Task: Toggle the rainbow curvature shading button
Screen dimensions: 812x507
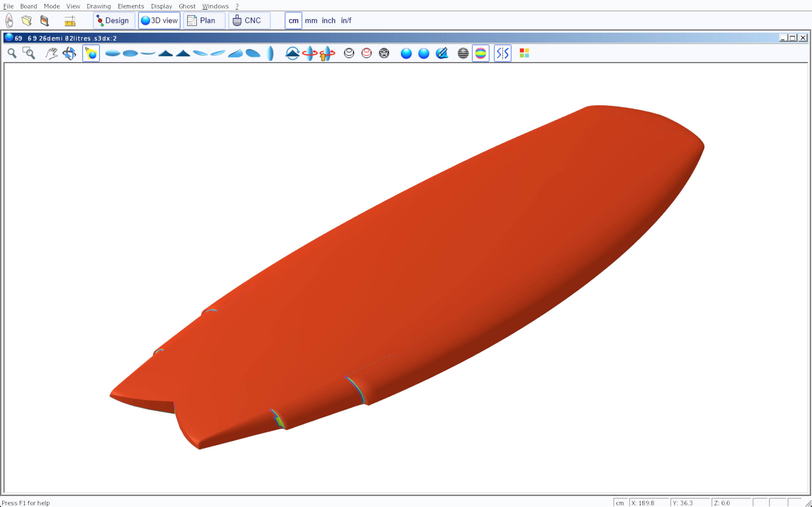Action: (480, 53)
